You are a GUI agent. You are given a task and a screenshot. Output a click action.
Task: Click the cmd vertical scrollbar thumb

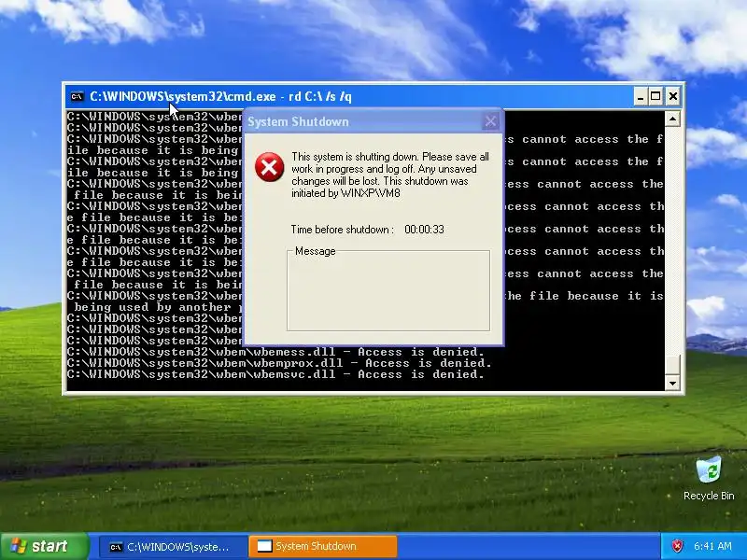coord(672,364)
